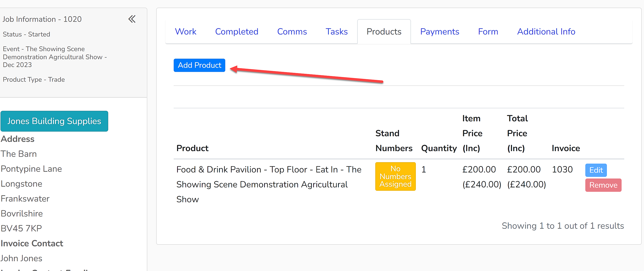Click the Longstone address line

point(21,184)
